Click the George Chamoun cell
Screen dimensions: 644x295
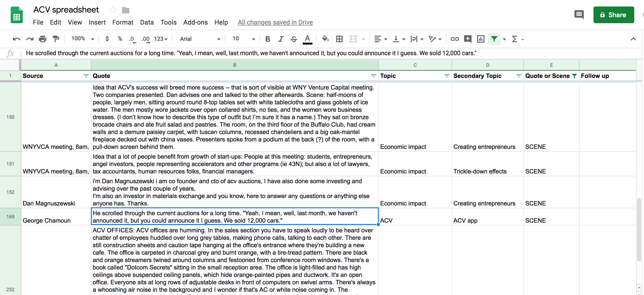point(56,217)
